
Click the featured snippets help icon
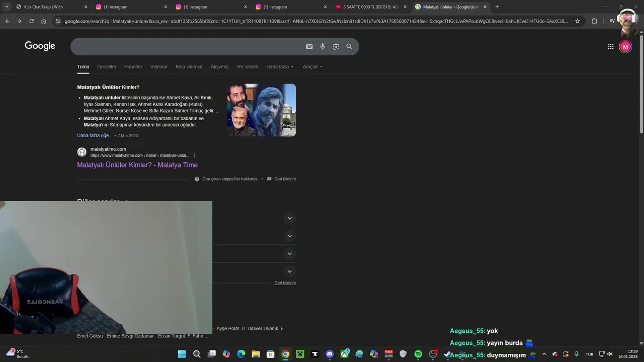pos(197,179)
